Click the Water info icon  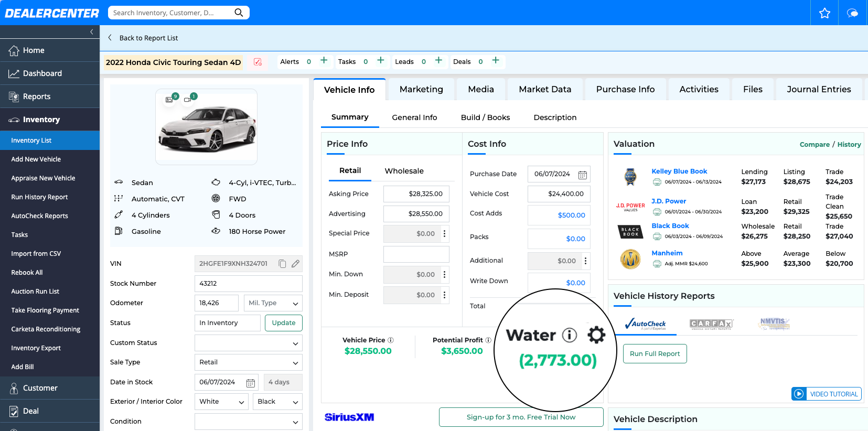point(570,335)
